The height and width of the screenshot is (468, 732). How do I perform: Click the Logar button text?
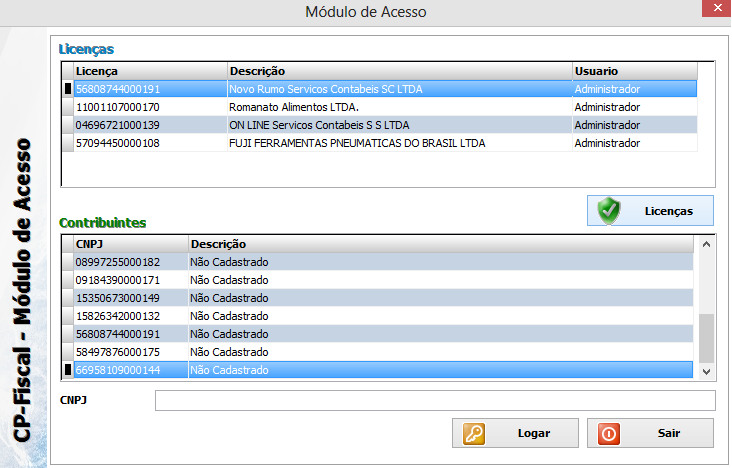[x=534, y=433]
